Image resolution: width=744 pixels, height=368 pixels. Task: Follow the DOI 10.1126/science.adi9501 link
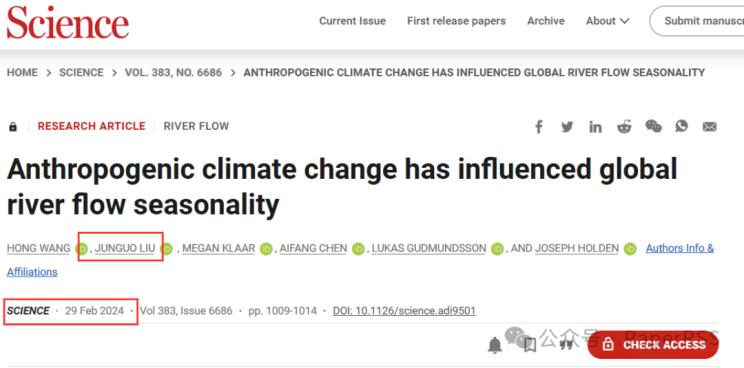tap(404, 311)
